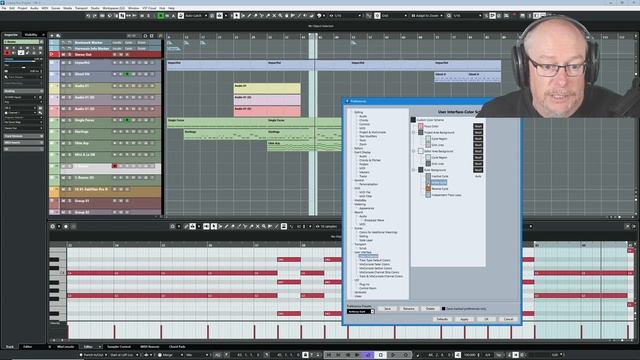This screenshot has width=640, height=360.
Task: Select the Range Selection tool in project toolbar
Action: pyautogui.click(x=243, y=16)
